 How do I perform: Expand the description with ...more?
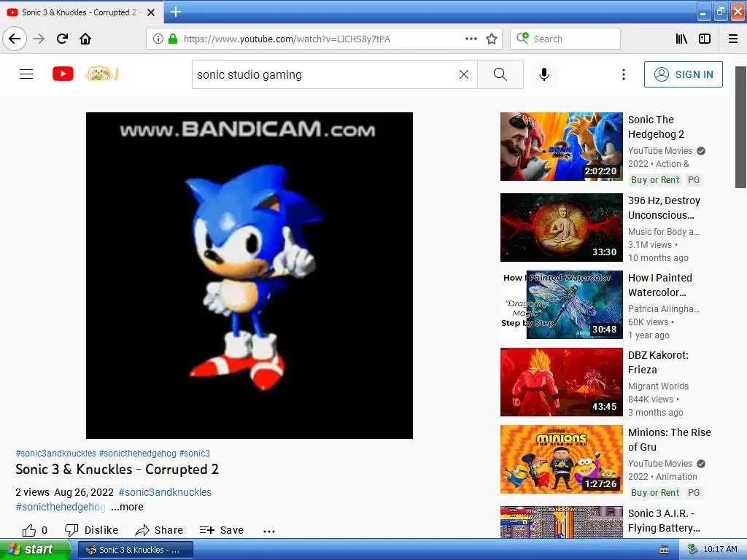[x=127, y=507]
